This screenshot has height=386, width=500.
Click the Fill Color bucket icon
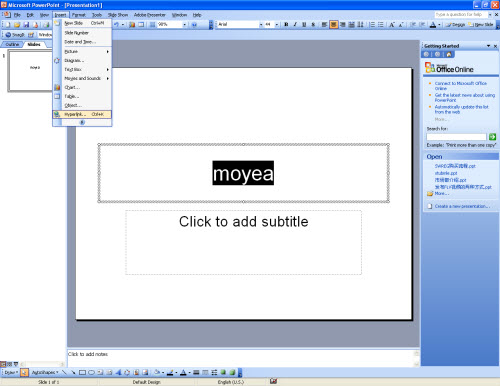click(157, 372)
